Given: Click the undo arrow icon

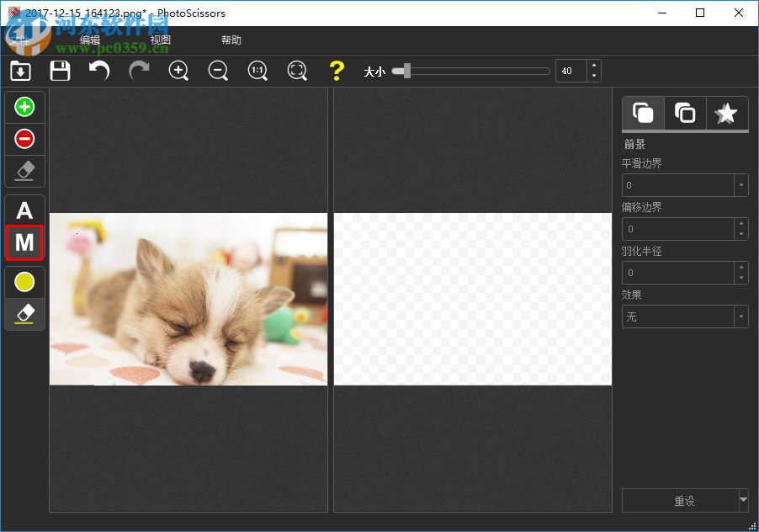Looking at the screenshot, I should coord(98,71).
